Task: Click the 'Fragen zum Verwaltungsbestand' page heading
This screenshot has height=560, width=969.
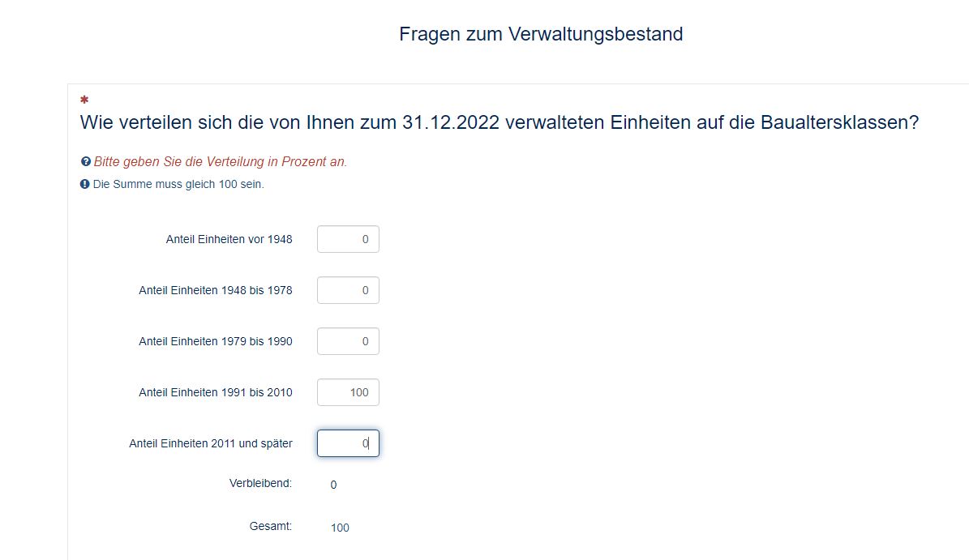Action: tap(541, 34)
